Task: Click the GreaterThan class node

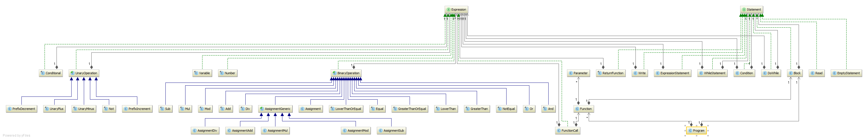Action: tap(477, 109)
